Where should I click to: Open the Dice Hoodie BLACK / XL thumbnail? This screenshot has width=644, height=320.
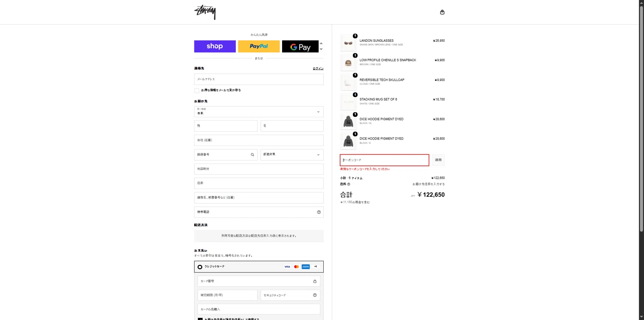click(x=348, y=121)
